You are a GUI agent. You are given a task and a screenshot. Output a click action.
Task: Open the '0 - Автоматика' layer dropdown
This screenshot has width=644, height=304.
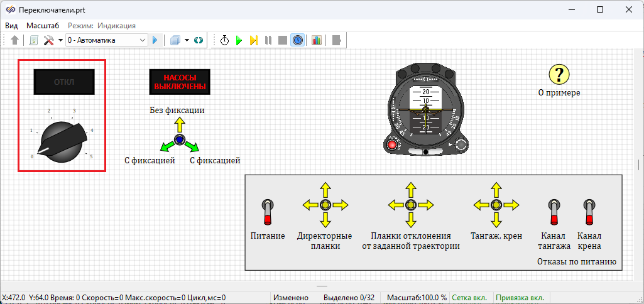tap(106, 40)
